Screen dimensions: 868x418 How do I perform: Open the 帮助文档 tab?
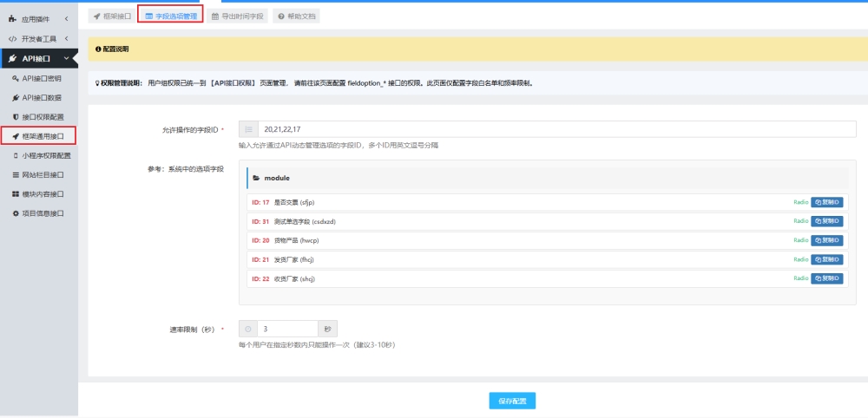click(x=295, y=16)
